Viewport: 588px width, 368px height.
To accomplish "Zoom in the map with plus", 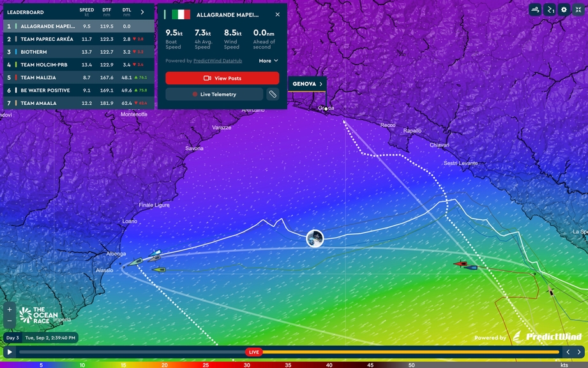I will (x=10, y=309).
